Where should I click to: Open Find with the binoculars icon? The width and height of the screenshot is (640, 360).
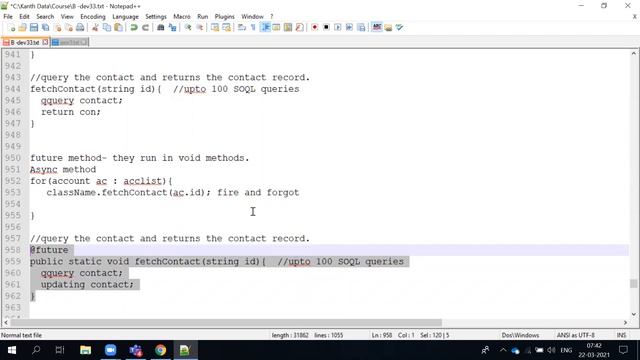[x=160, y=27]
